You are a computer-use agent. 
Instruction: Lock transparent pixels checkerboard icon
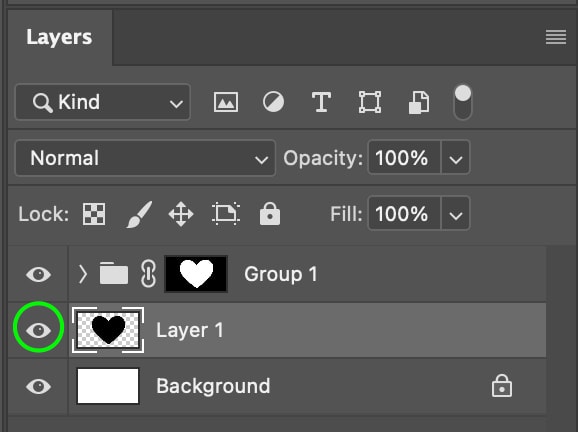[x=94, y=214]
